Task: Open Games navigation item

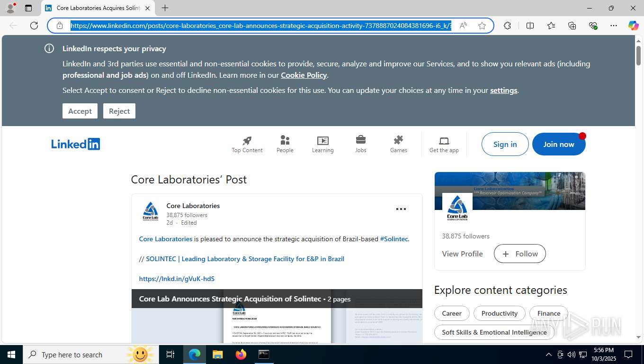Action: [x=399, y=144]
